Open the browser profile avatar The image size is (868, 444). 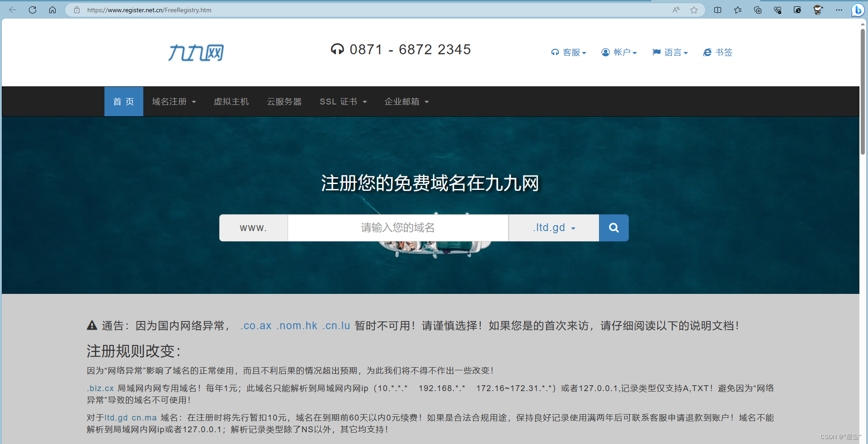click(817, 10)
